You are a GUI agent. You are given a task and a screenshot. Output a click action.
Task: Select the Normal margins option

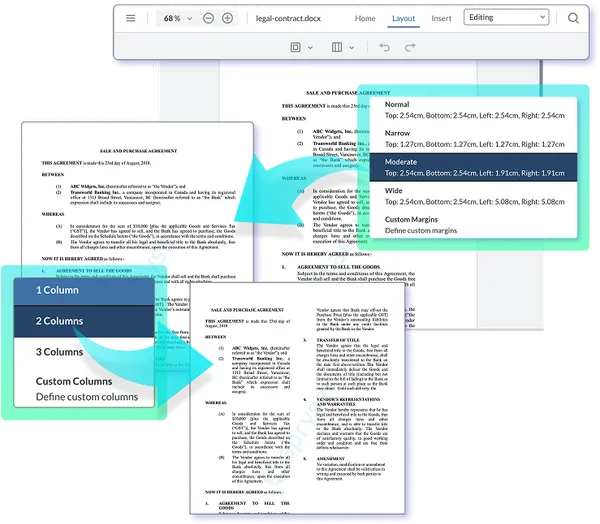click(473, 110)
